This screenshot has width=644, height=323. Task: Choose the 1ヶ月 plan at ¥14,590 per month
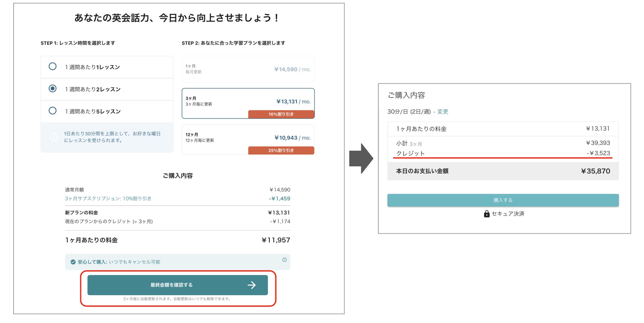(248, 69)
